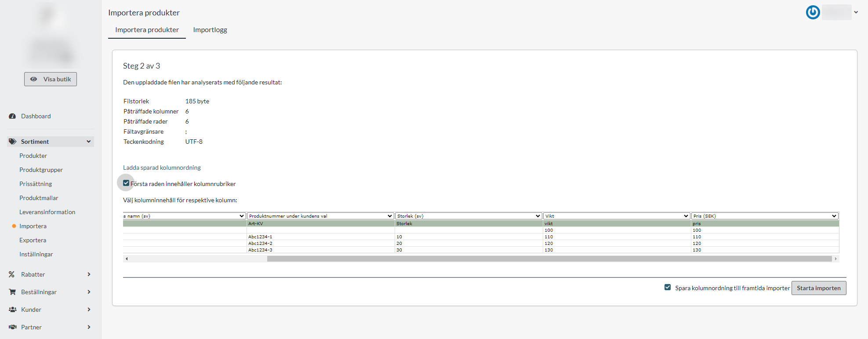The image size is (868, 339).
Task: Click the eye icon in Visa butik
Action: point(33,79)
